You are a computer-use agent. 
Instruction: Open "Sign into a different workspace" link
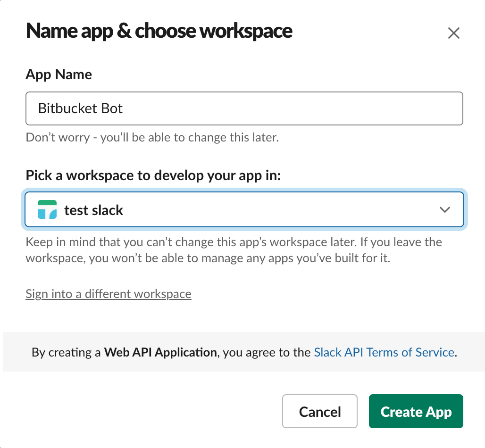point(109,294)
